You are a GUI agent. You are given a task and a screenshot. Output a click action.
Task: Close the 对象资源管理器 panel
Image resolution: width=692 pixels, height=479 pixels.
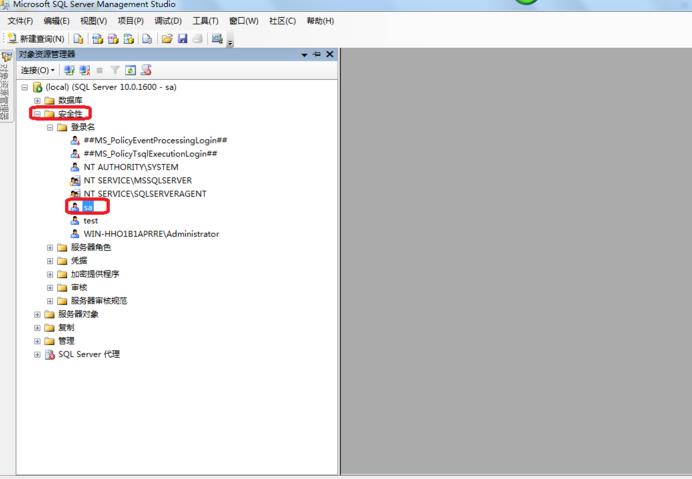coord(329,54)
